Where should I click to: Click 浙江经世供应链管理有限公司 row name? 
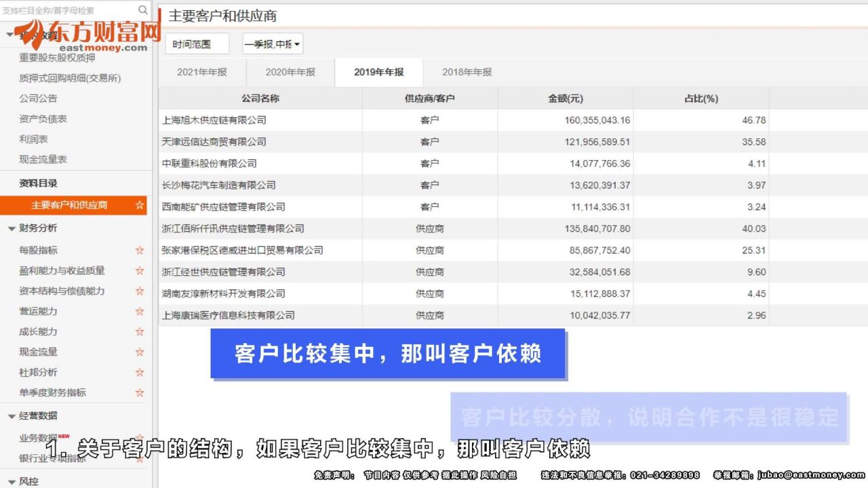[224, 272]
